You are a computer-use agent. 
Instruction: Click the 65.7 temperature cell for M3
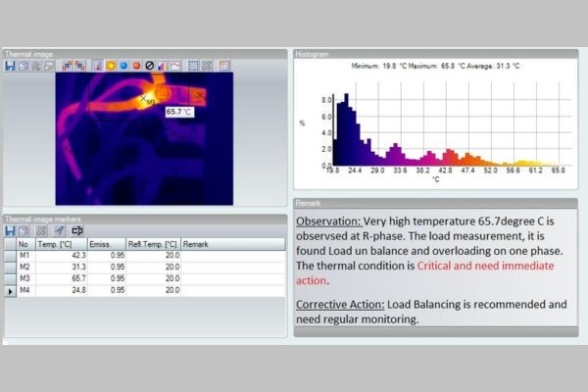tap(62, 278)
